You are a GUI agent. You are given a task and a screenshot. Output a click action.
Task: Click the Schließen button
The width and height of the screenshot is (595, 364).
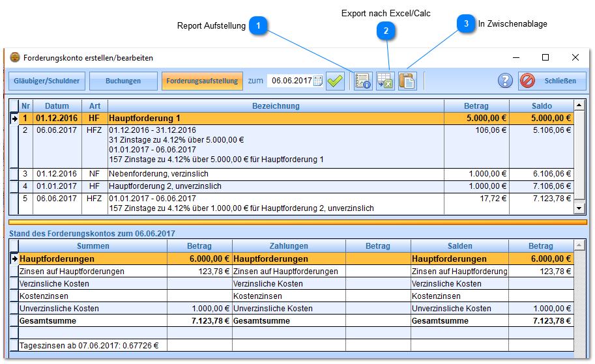coord(552,81)
